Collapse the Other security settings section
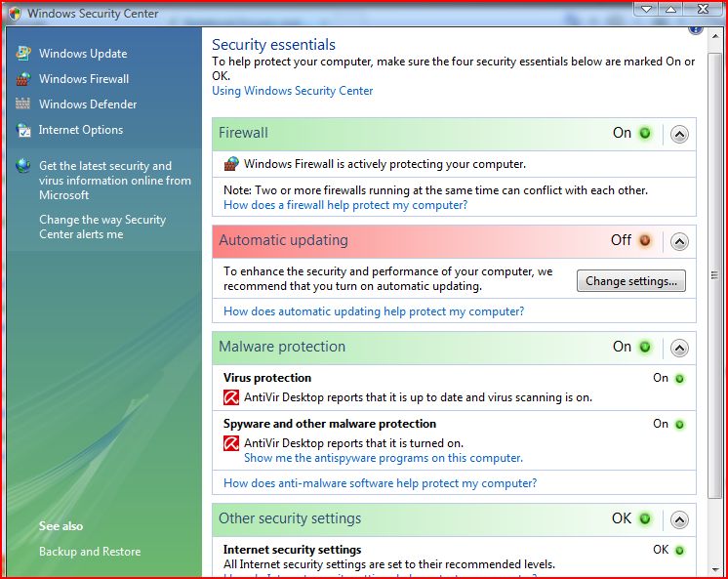Screen dimensions: 728x579 click(679, 520)
